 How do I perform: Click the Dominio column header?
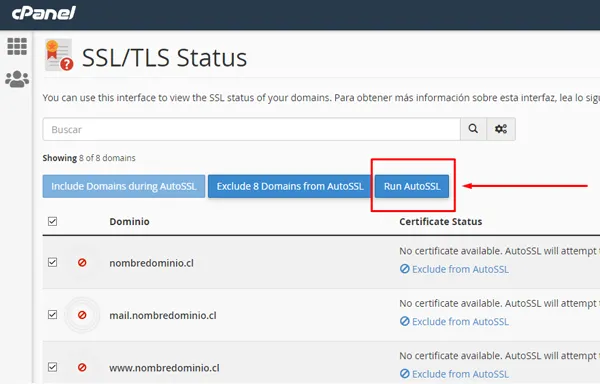tap(129, 221)
